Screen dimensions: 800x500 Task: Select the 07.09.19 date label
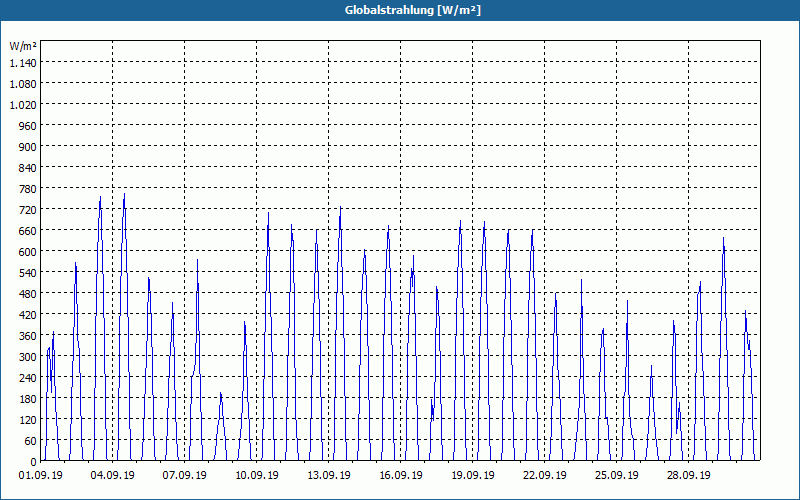185,476
